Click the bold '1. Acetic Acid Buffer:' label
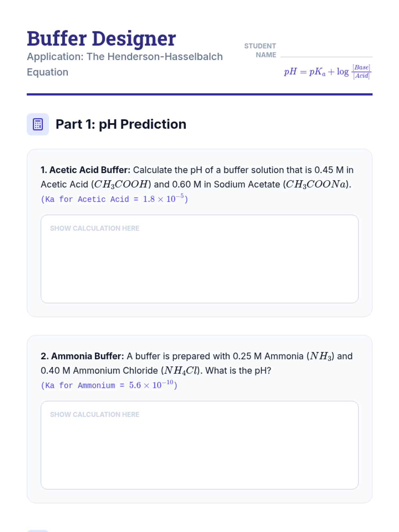 (x=85, y=170)
